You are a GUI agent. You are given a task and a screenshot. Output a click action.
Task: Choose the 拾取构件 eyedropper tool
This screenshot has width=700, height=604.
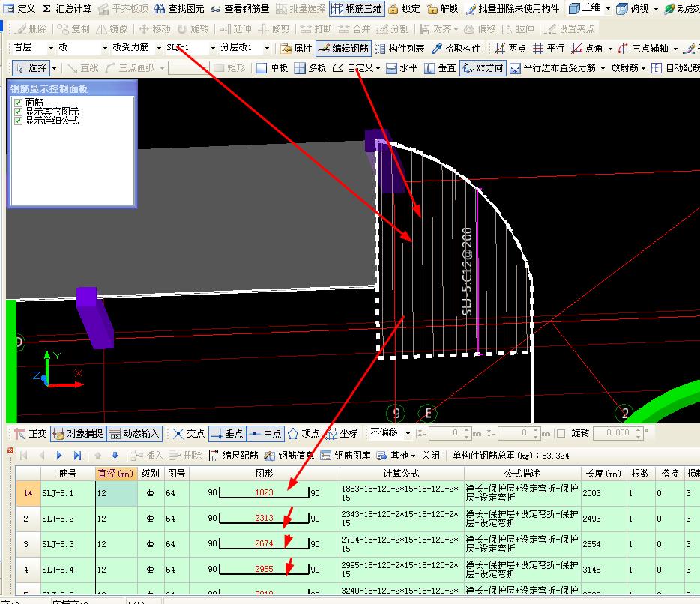pyautogui.click(x=437, y=48)
